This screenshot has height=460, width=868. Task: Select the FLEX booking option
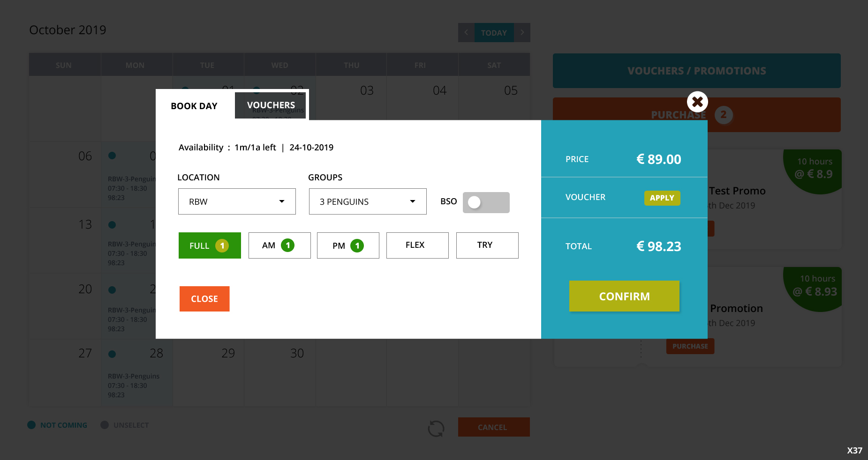click(417, 245)
